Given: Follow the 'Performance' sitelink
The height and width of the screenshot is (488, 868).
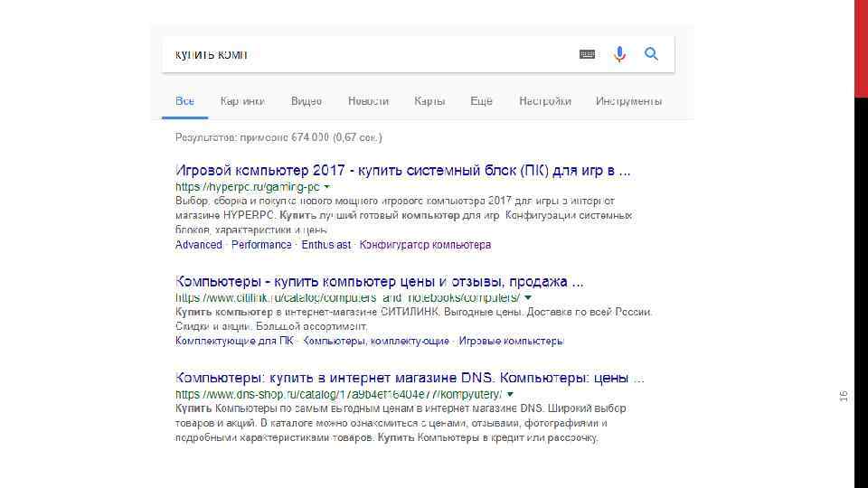Looking at the screenshot, I should 261,245.
